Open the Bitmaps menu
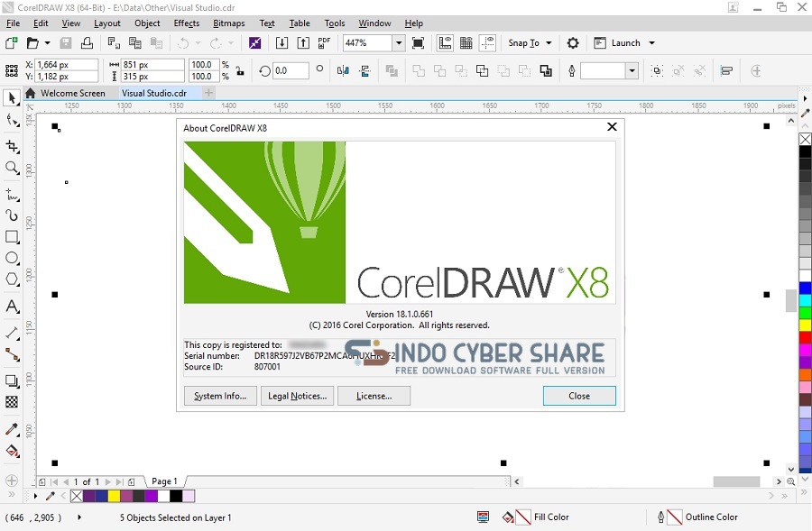The image size is (812, 531). click(229, 23)
